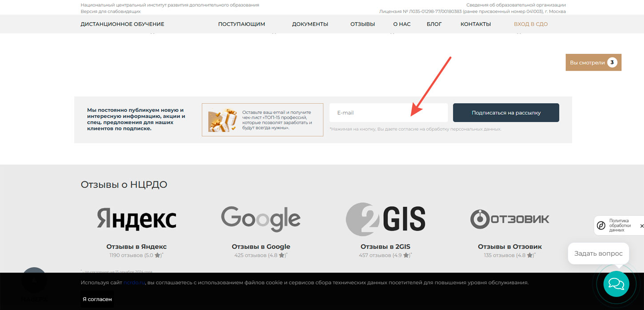Open the ПОСТУПАЮЩИМ menu item

242,24
